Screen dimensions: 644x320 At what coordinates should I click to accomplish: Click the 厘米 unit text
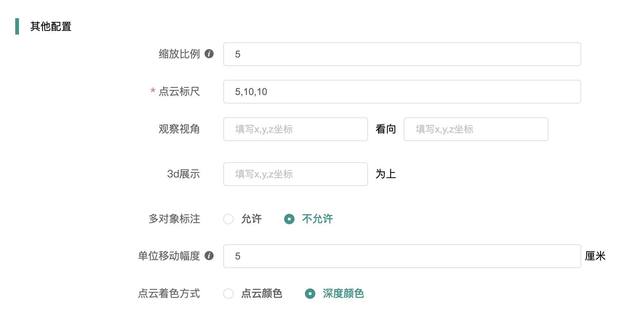(x=595, y=256)
